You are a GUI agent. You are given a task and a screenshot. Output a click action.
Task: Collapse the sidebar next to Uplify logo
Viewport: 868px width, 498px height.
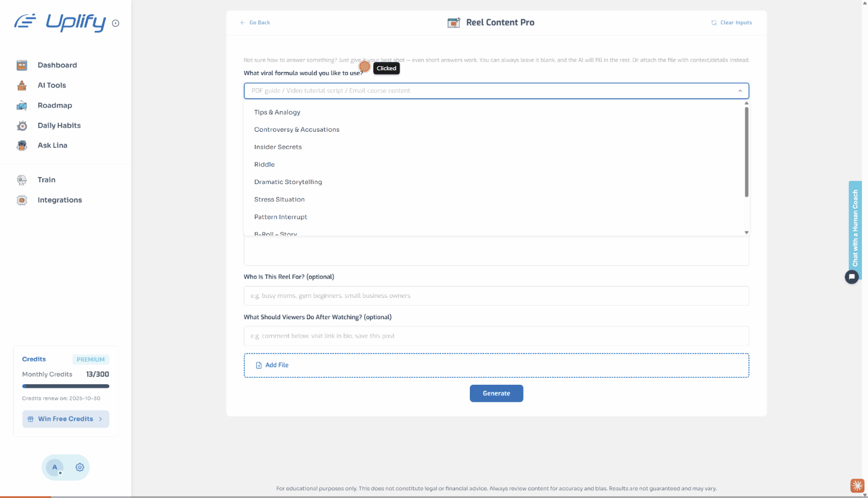pos(116,23)
